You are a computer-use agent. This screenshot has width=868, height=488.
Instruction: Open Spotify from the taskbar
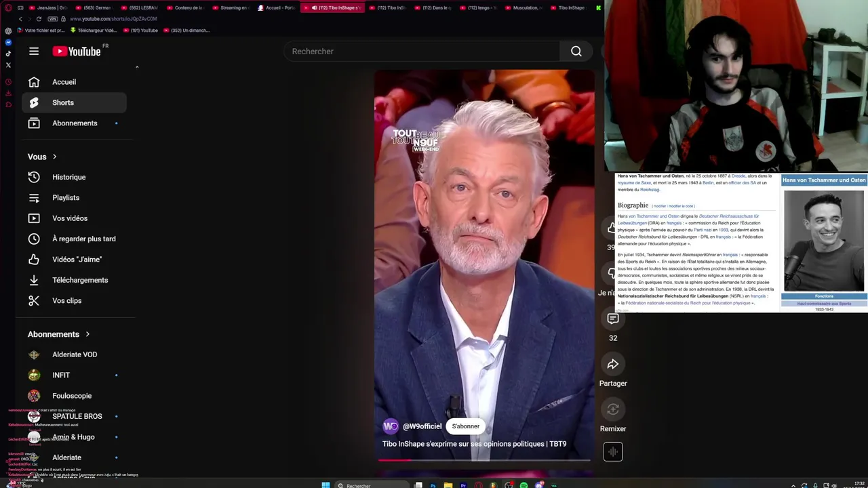pyautogui.click(x=524, y=485)
